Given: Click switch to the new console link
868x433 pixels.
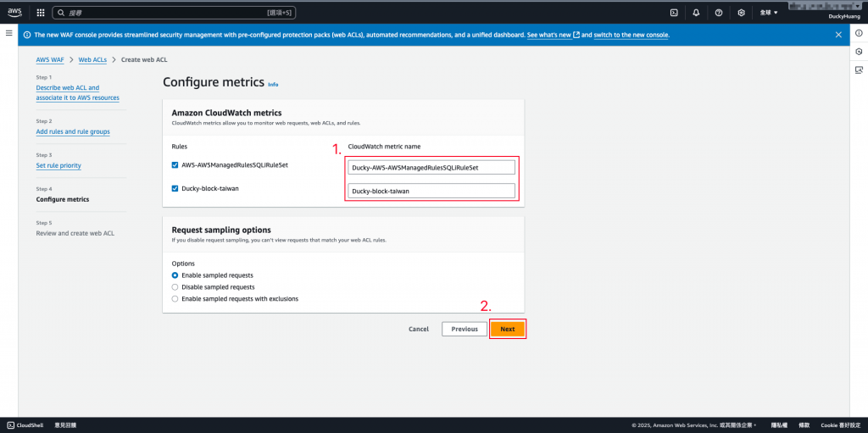Looking at the screenshot, I should pos(631,35).
